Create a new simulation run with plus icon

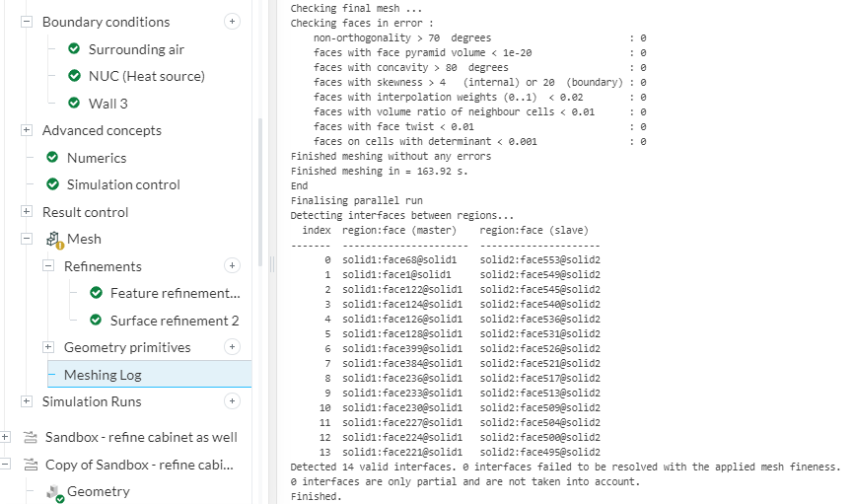coord(232,401)
